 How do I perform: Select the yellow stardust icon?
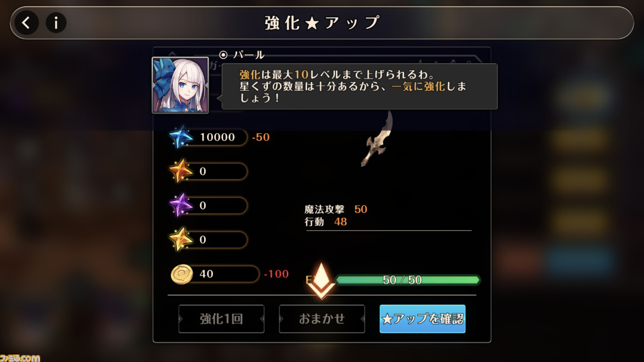tap(181, 240)
